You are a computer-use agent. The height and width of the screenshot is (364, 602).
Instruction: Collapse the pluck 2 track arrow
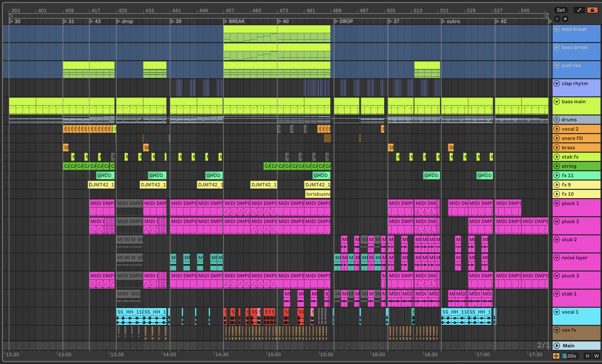click(557, 221)
